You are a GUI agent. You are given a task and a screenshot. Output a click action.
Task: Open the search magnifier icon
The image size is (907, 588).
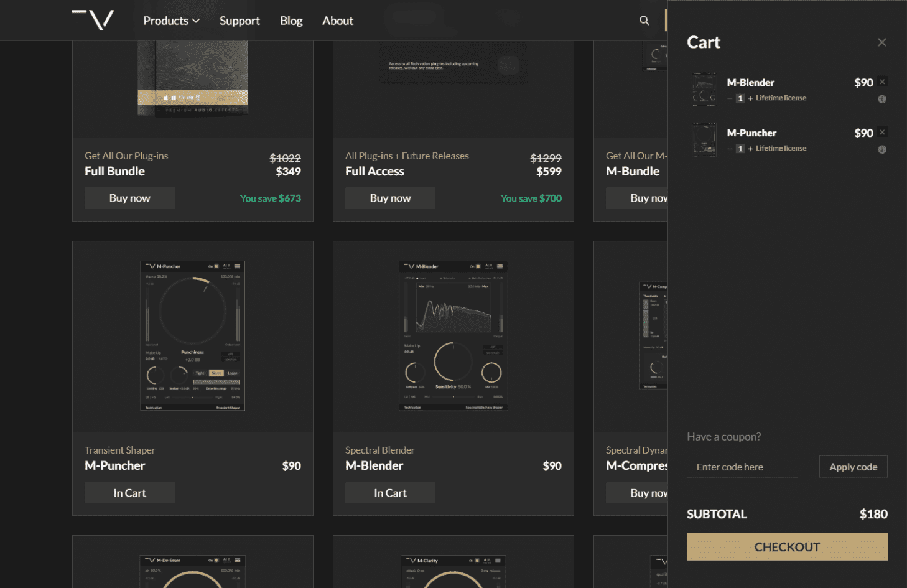point(644,21)
